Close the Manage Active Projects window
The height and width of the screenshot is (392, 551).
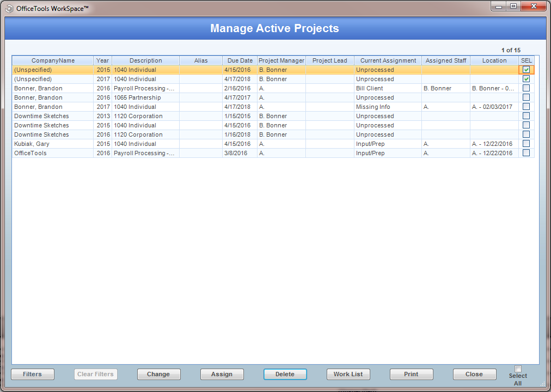[x=474, y=374]
